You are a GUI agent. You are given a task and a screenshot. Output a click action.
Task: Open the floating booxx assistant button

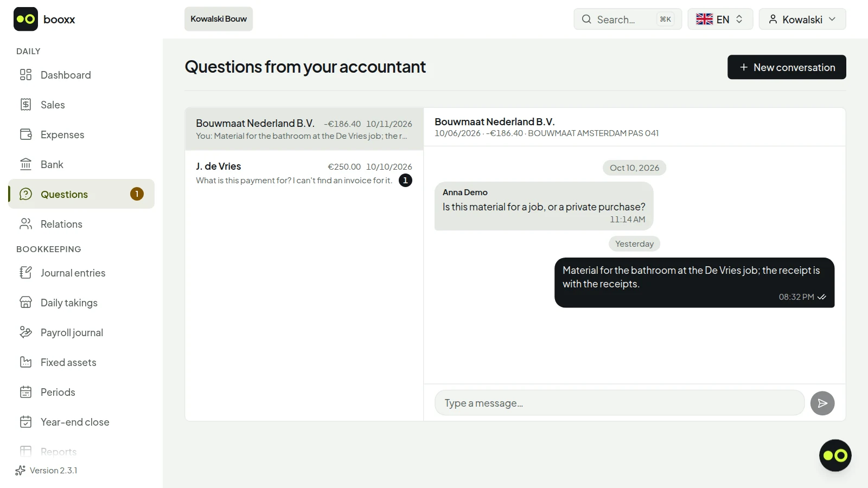pyautogui.click(x=835, y=455)
